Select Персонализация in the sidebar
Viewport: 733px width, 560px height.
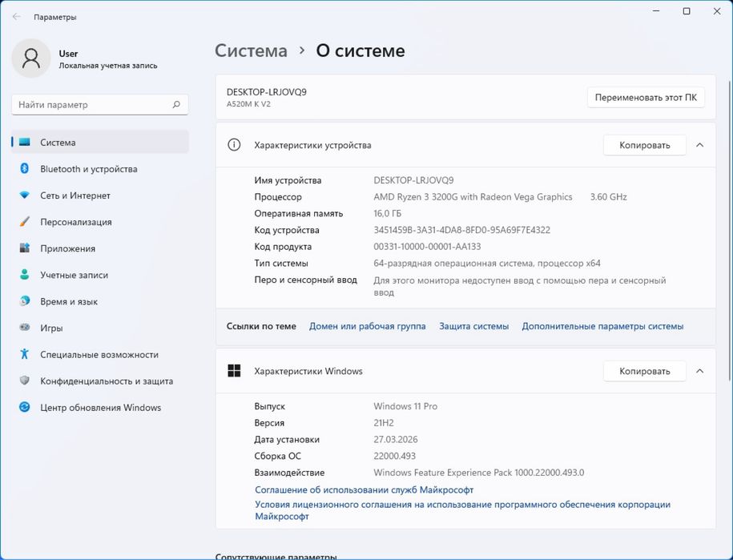pyautogui.click(x=100, y=222)
